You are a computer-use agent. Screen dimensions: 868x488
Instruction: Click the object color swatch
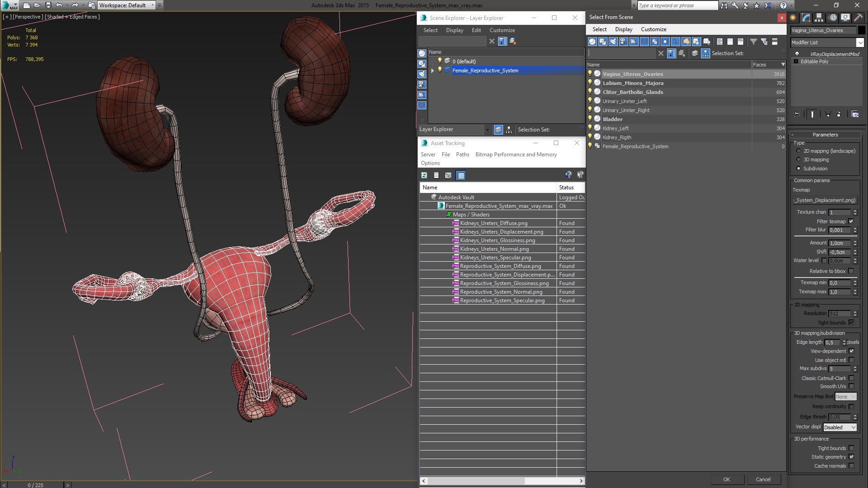coord(862,30)
